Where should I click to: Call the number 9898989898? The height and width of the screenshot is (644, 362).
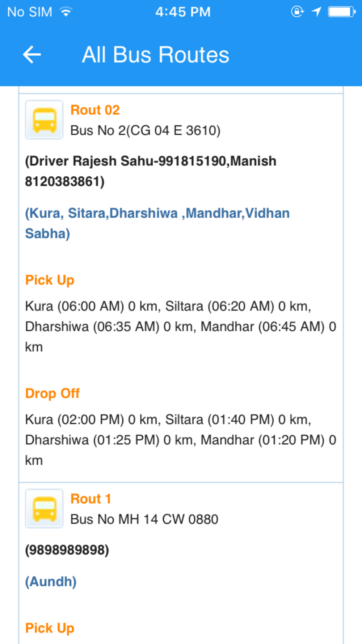pos(67,550)
